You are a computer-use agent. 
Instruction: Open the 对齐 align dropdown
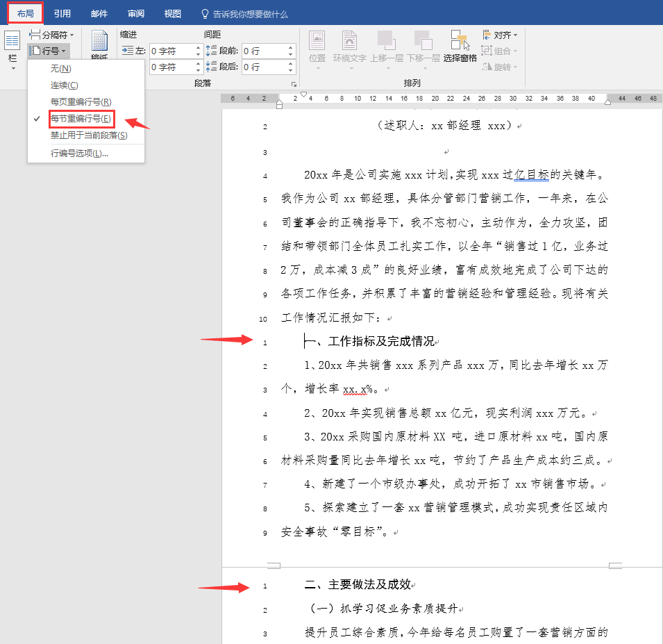[x=501, y=35]
